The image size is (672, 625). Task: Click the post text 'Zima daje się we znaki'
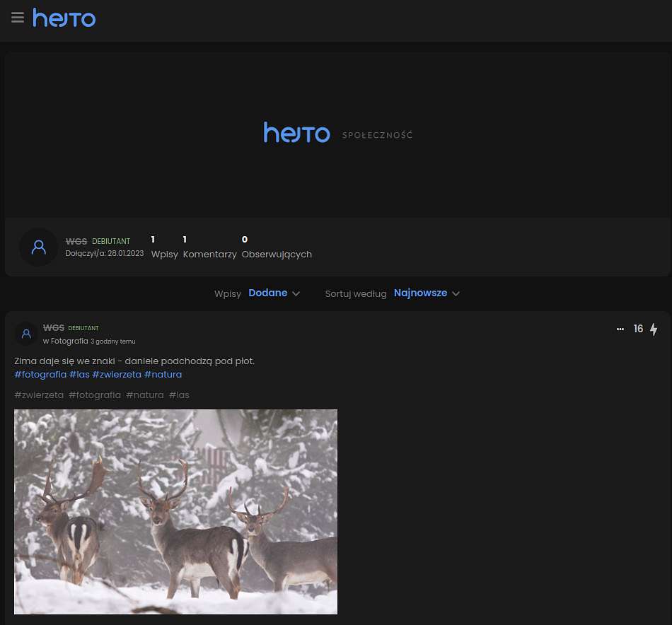[x=64, y=361]
